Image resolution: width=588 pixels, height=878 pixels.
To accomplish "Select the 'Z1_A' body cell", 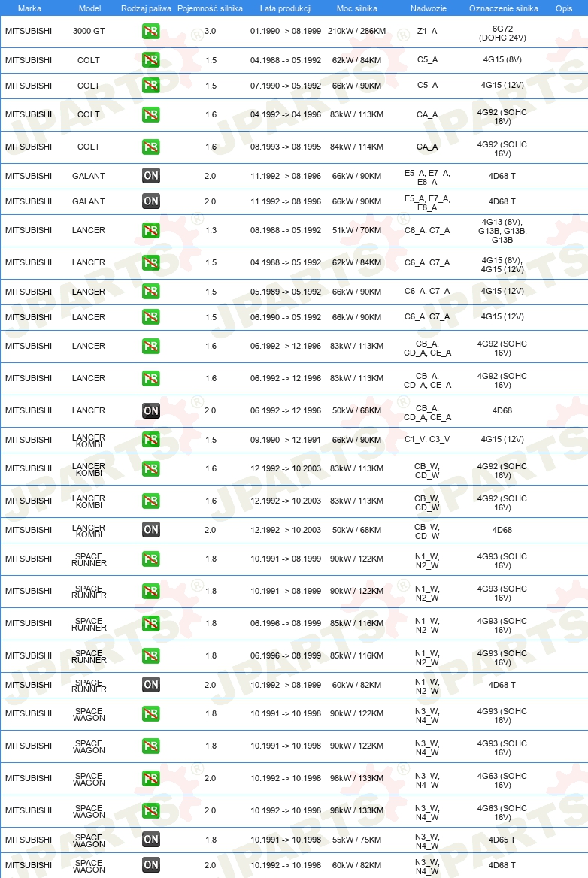I will coord(427,31).
